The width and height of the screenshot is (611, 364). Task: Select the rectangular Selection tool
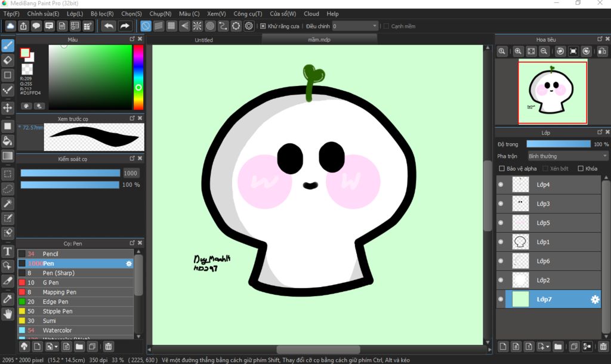tap(8, 174)
